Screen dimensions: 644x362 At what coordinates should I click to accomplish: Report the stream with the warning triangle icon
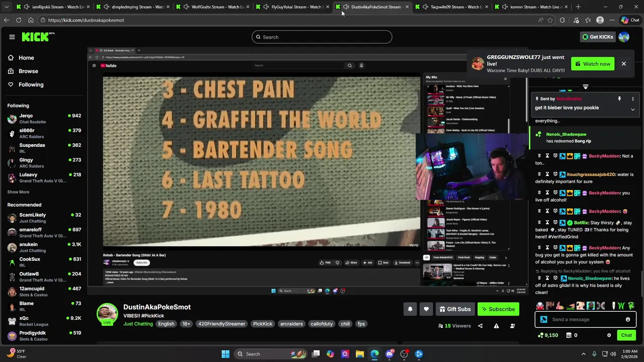coord(496,326)
